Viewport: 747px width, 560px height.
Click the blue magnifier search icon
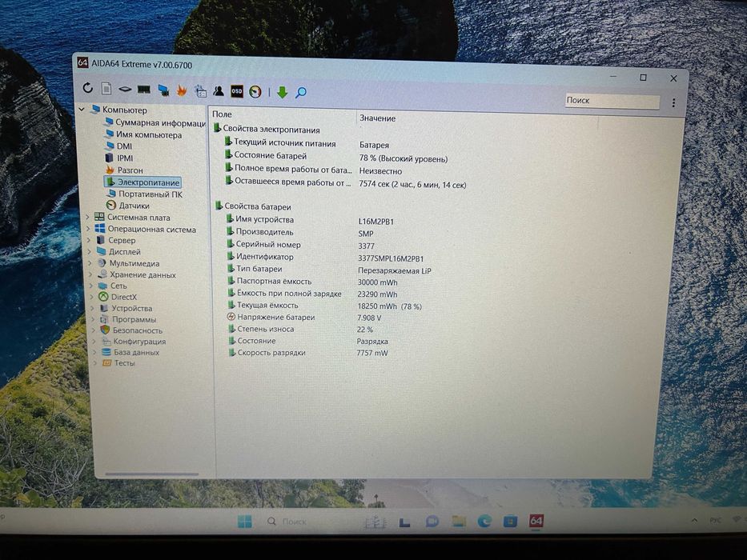tap(300, 92)
